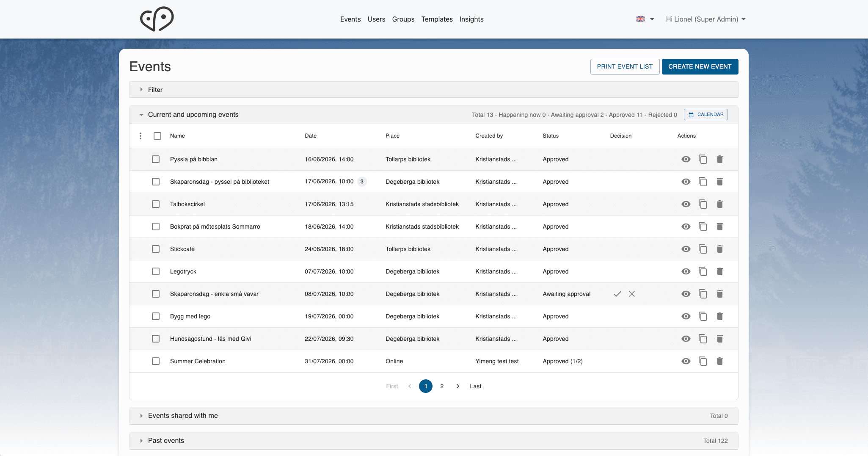Open the Insights menu item

click(471, 19)
